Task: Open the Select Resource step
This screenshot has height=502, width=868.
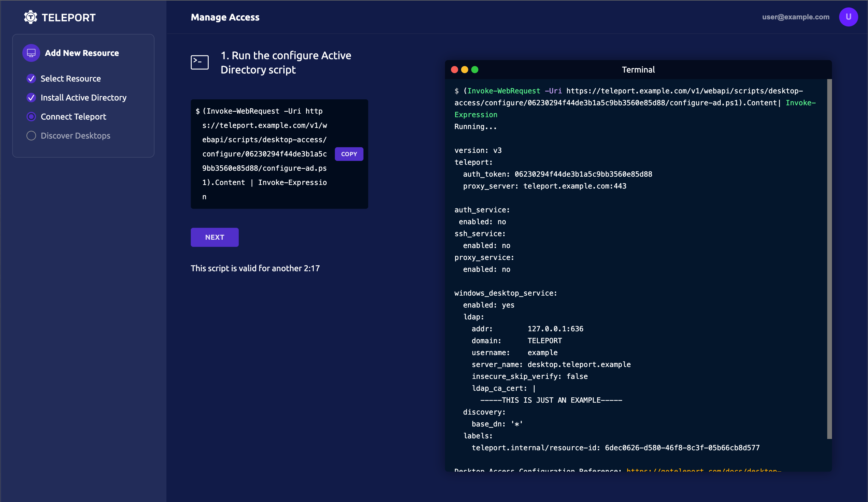Action: point(71,79)
